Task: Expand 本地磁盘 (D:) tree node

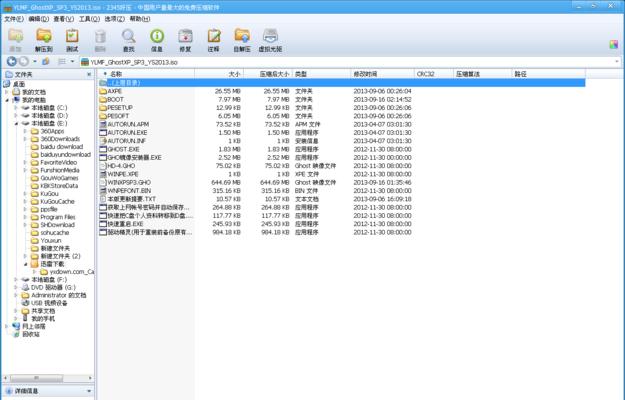Action: coord(16,116)
